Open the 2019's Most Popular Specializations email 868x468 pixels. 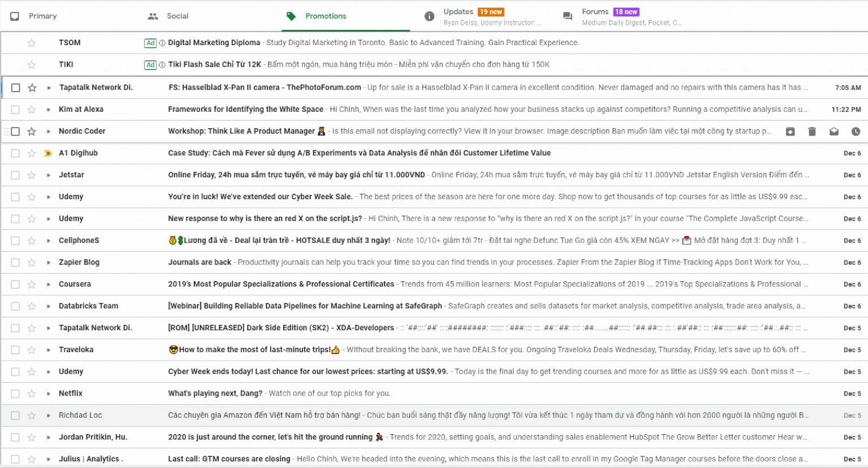(x=434, y=285)
